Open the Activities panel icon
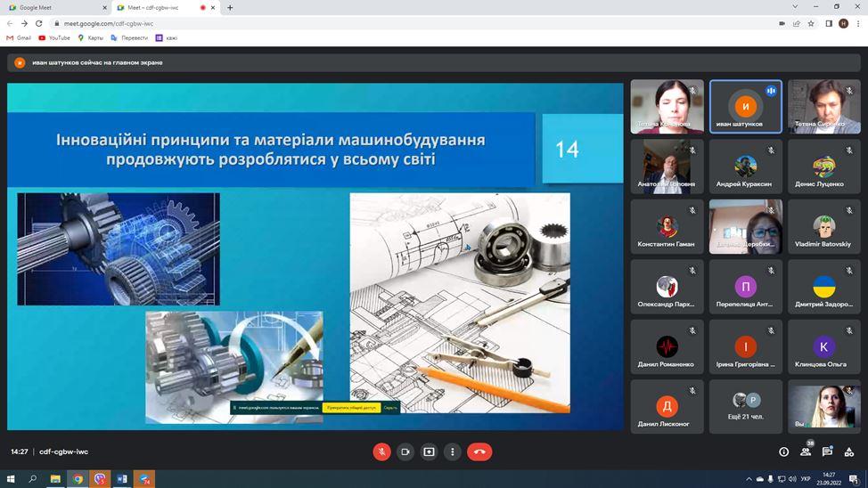The image size is (868, 488). point(848,452)
